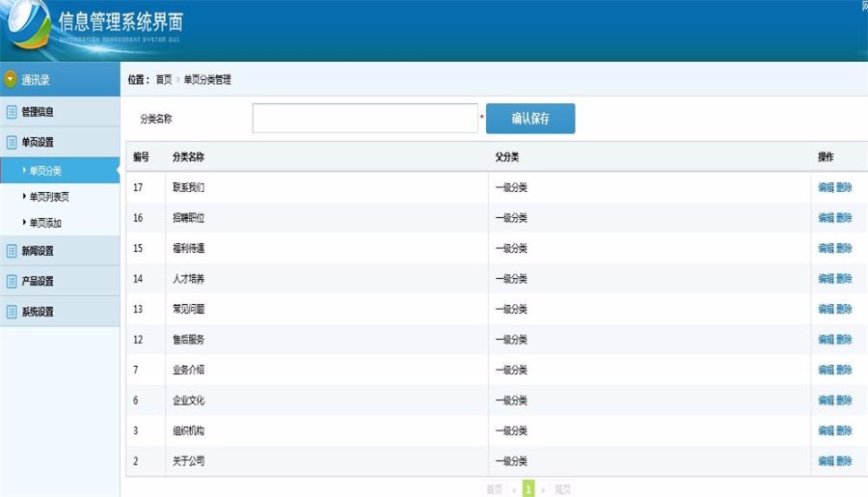Expand the 产品设置 sidebar section
This screenshot has width=868, height=497.
(x=39, y=282)
